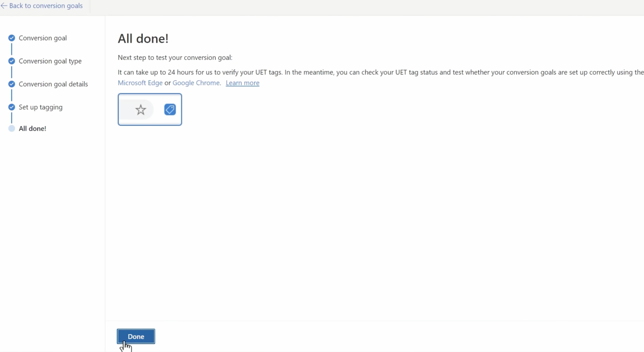Click the Done button

pyautogui.click(x=136, y=336)
